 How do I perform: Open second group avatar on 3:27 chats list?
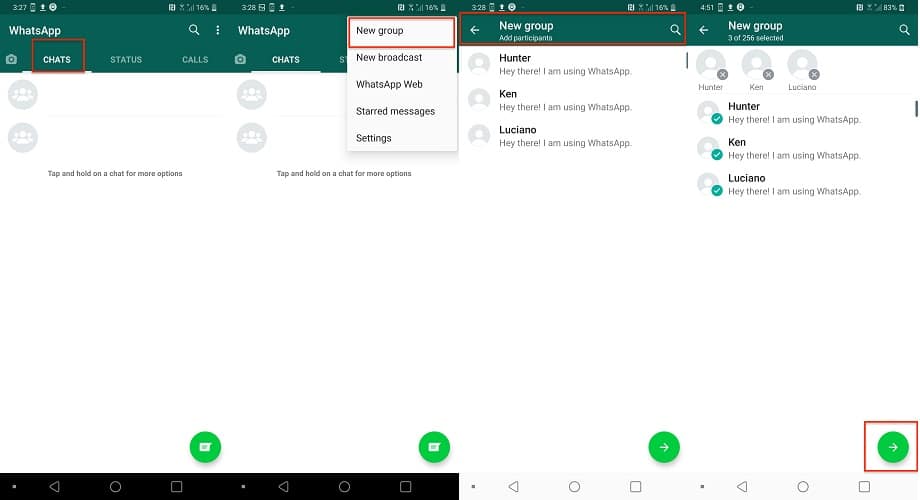(x=23, y=137)
